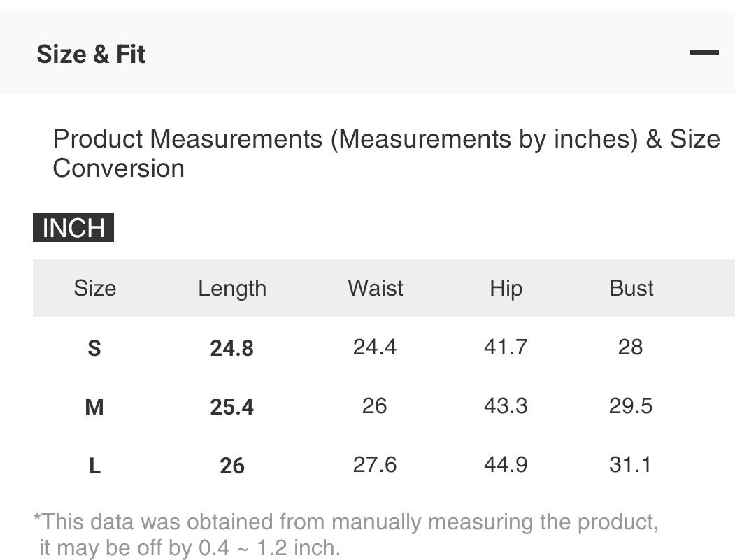Viewport: 735px width, 560px height.
Task: Select the INCH unit tab
Action: [73, 228]
